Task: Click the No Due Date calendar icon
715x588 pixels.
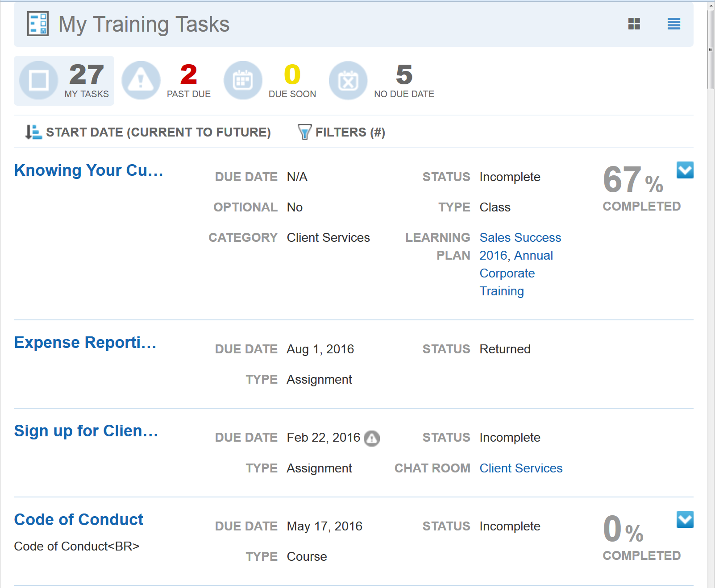Action: pos(348,81)
